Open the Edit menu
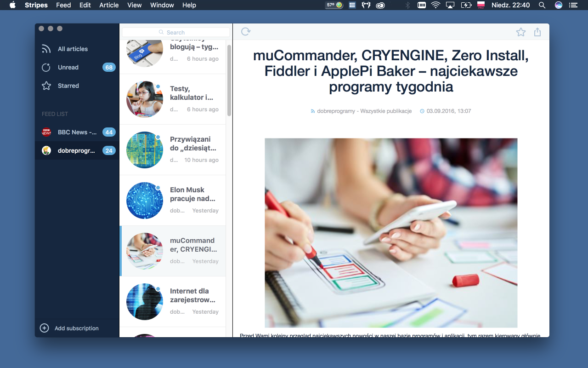Viewport: 588px width, 368px height. click(x=85, y=5)
